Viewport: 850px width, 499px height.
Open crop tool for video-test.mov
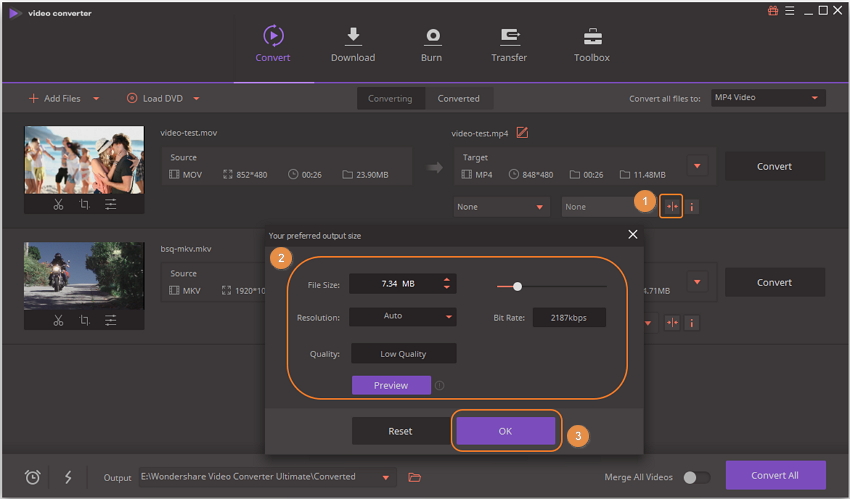(85, 205)
